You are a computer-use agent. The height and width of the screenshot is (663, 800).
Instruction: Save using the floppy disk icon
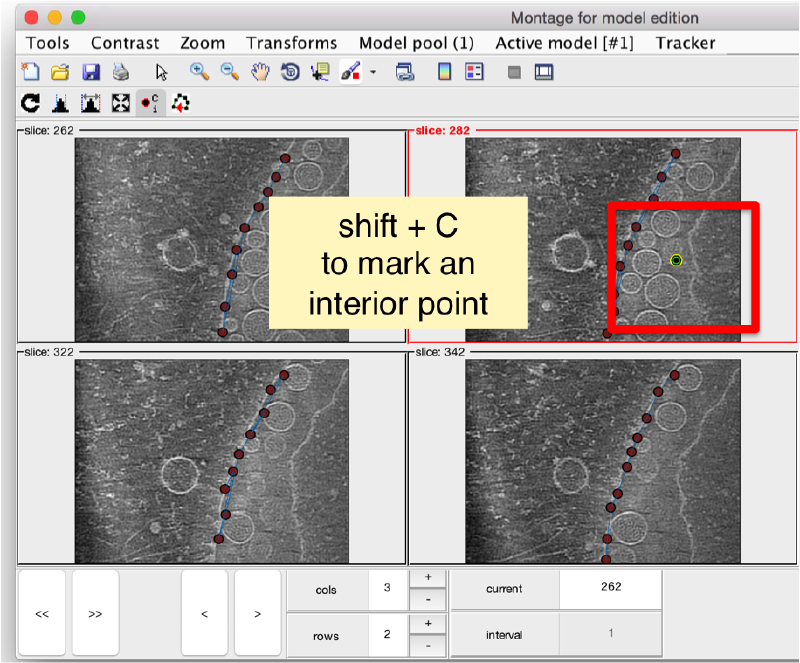point(90,72)
